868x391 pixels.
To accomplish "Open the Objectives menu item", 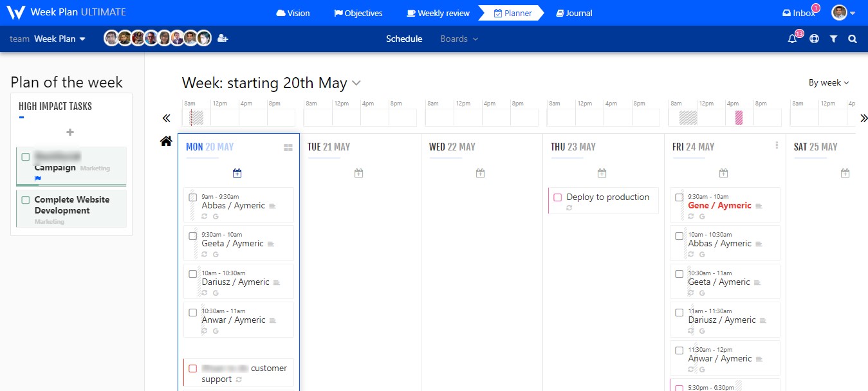I will 358,12.
